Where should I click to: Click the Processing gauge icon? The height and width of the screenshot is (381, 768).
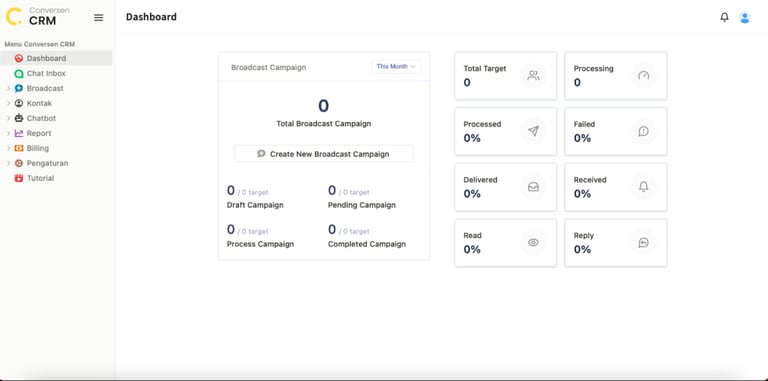click(x=644, y=75)
